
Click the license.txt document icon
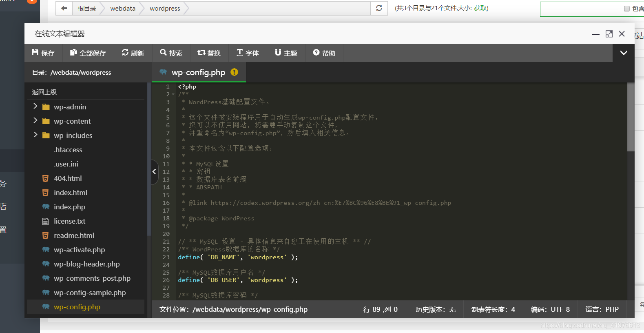point(46,221)
